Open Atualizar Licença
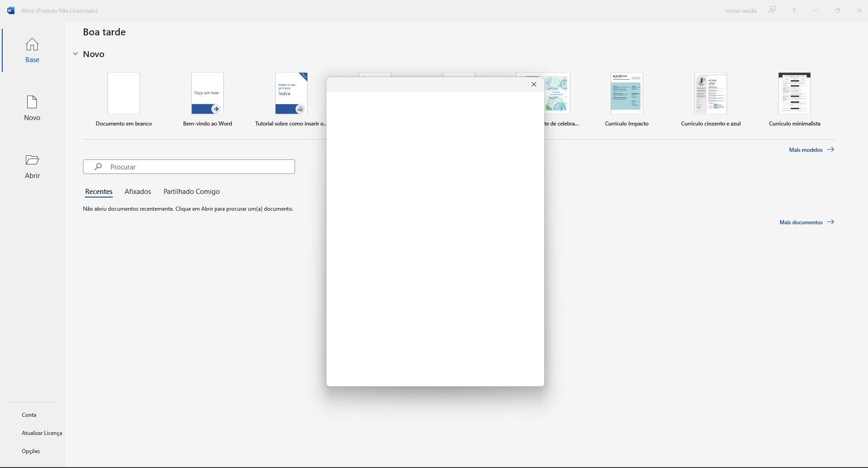 (42, 433)
